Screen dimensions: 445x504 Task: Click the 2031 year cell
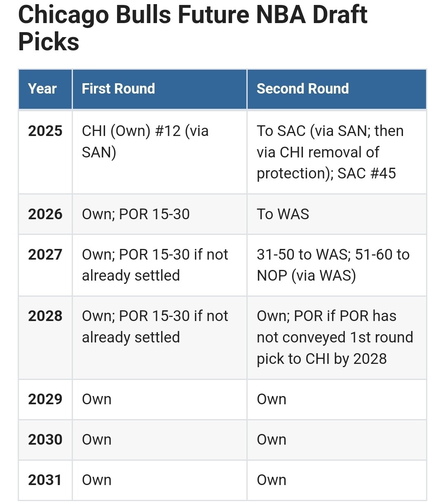[45, 480]
